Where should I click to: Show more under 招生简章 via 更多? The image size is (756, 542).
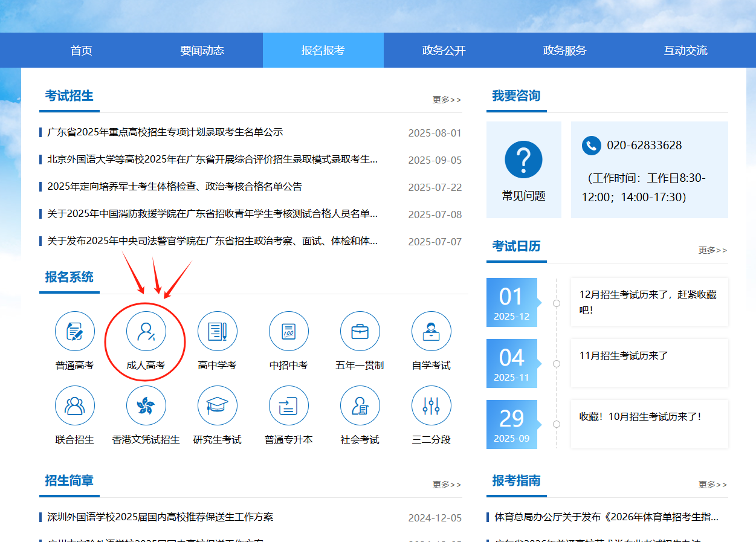[x=447, y=485]
